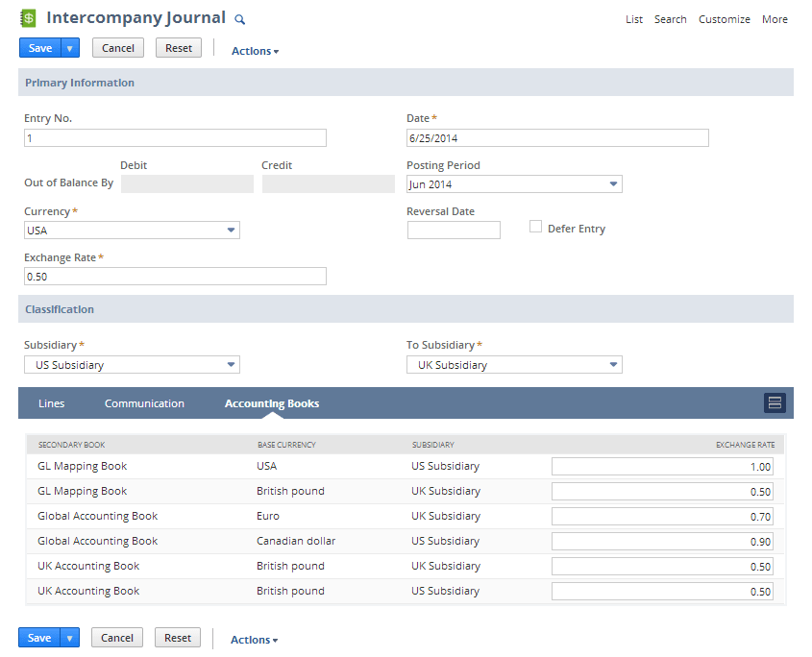812x657 pixels.
Task: Focus the Date input field
Action: click(x=557, y=137)
